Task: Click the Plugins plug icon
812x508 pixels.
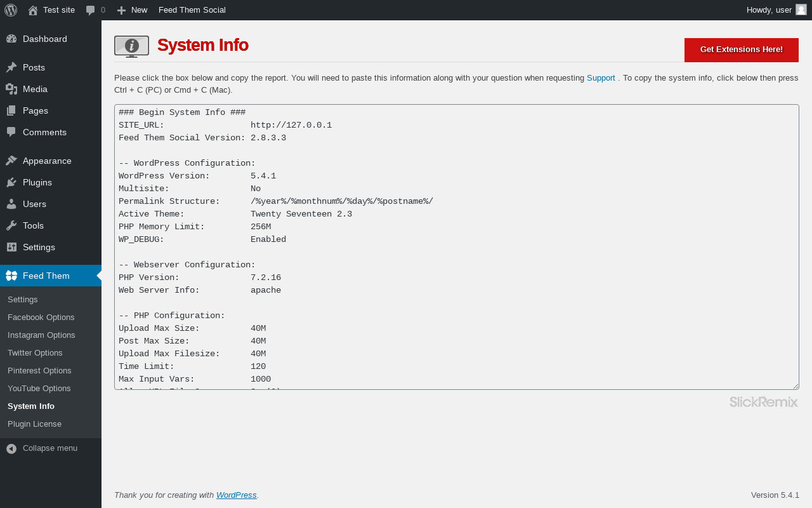Action: point(11,182)
